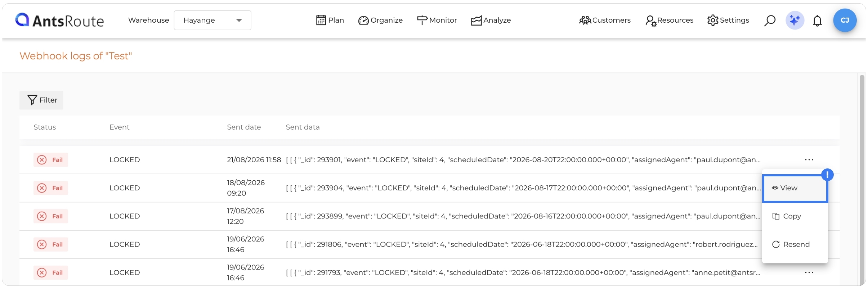The width and height of the screenshot is (868, 289).
Task: Open the AI sparkle assistant icon
Action: pos(795,20)
